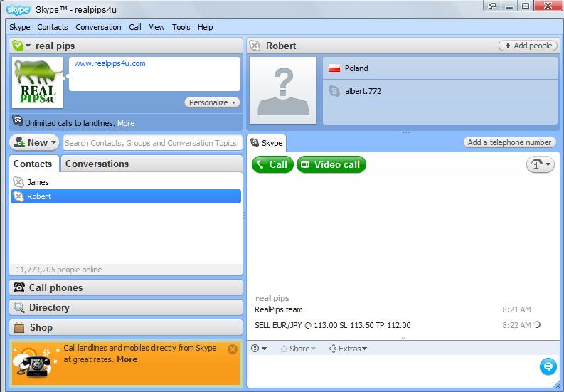Open the Help menu
This screenshot has height=392, width=564.
click(205, 27)
